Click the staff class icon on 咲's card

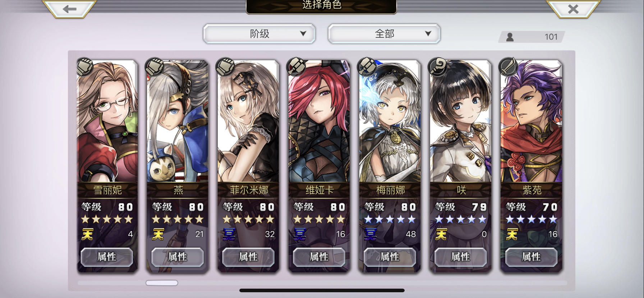pos(438,67)
